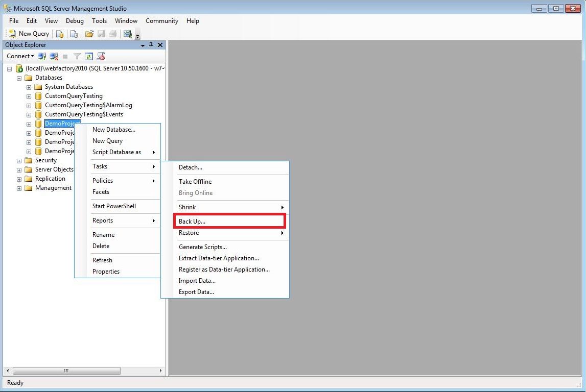
Task: Click the Object Explorer filter funnel icon
Action: tap(77, 56)
